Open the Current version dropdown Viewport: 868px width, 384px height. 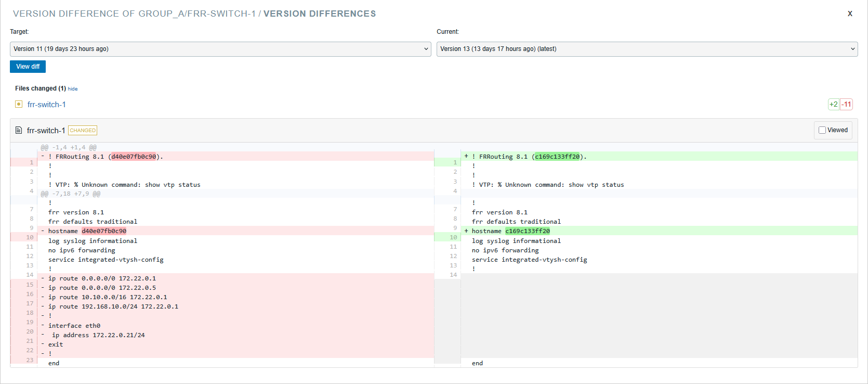[647, 49]
